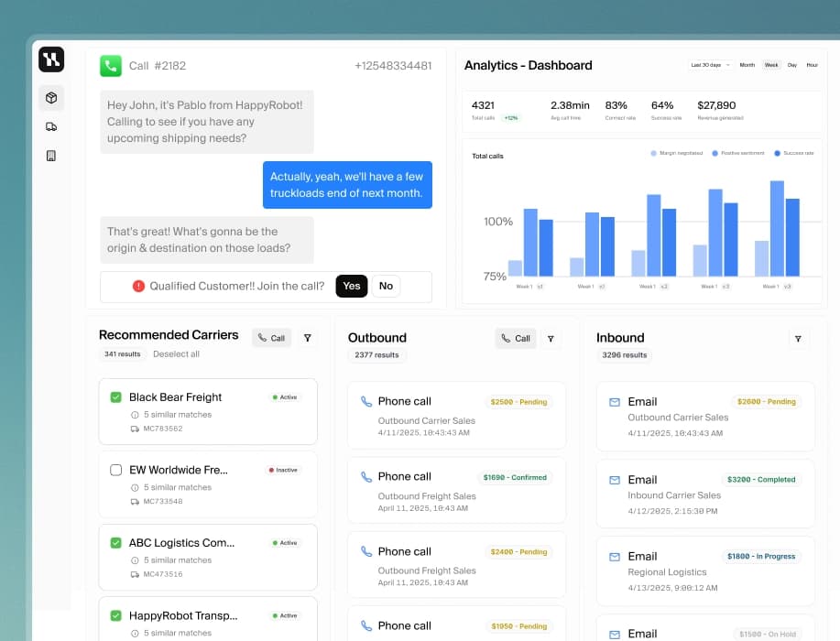
Task: Click the 2377 results badge
Action: click(376, 355)
